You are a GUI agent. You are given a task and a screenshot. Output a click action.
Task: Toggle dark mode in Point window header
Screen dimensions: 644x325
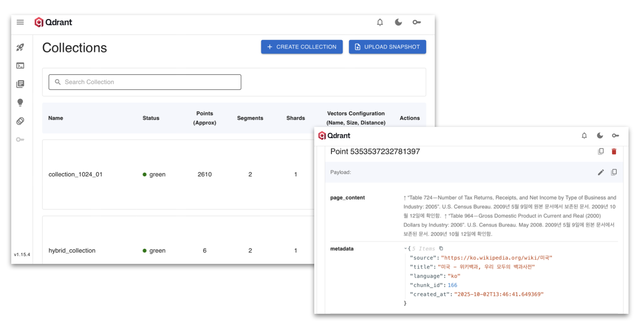tap(600, 136)
